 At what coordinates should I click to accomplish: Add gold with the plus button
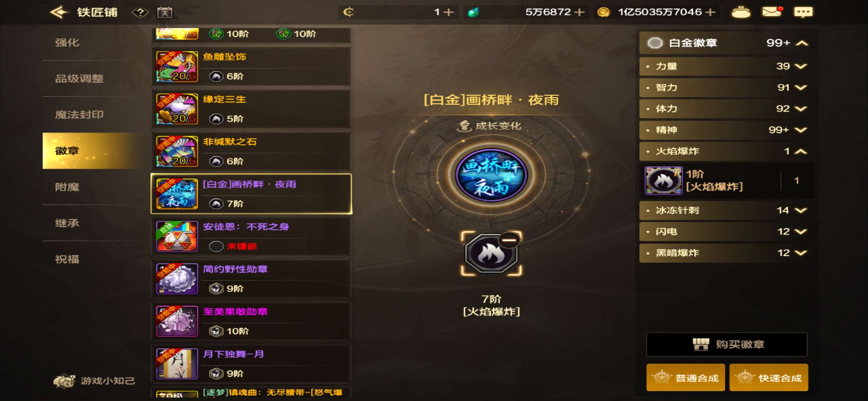click(710, 12)
